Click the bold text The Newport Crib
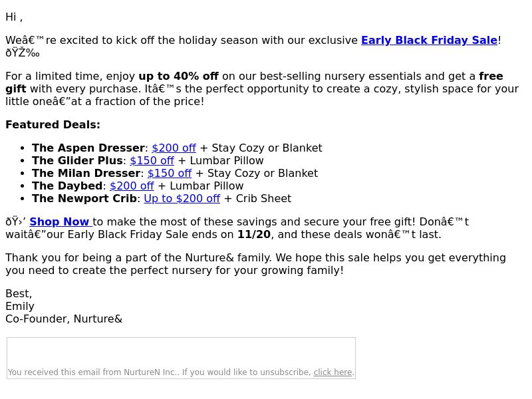532x399 pixels. pos(84,199)
